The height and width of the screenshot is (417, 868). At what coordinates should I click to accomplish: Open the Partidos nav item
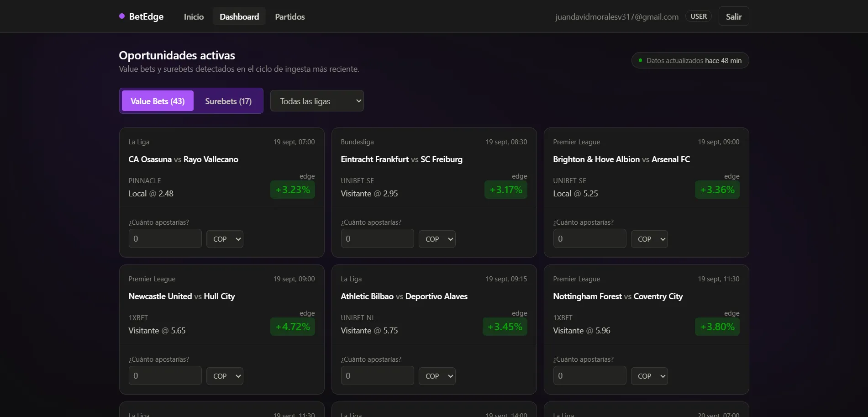pos(290,16)
